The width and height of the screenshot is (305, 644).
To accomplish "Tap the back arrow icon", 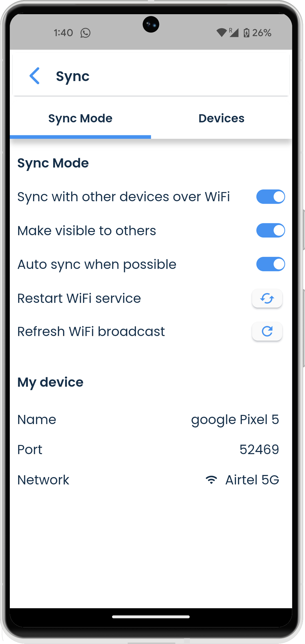I will click(x=35, y=76).
